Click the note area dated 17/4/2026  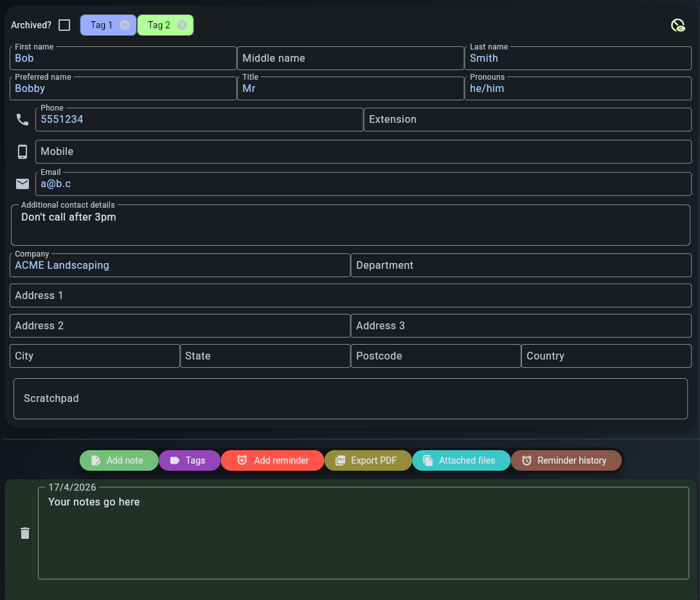[x=363, y=533]
